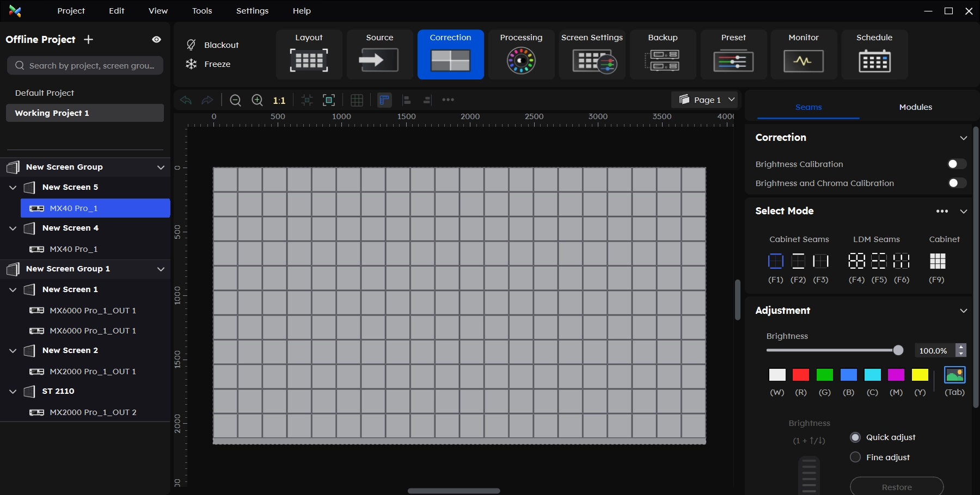This screenshot has height=495, width=980.
Task: Click the add project plus icon
Action: click(89, 39)
